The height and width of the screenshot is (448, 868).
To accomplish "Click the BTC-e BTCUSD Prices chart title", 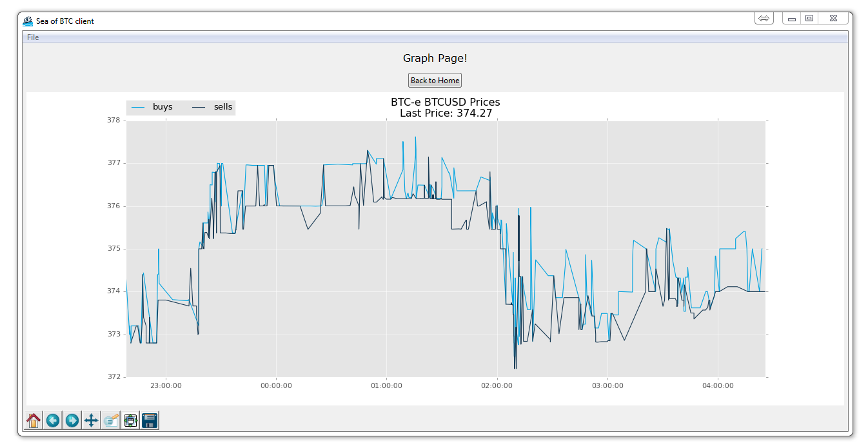I will (x=445, y=102).
